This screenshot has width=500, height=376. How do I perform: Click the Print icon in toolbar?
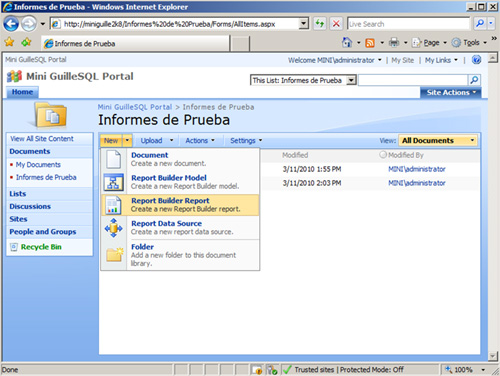click(394, 42)
